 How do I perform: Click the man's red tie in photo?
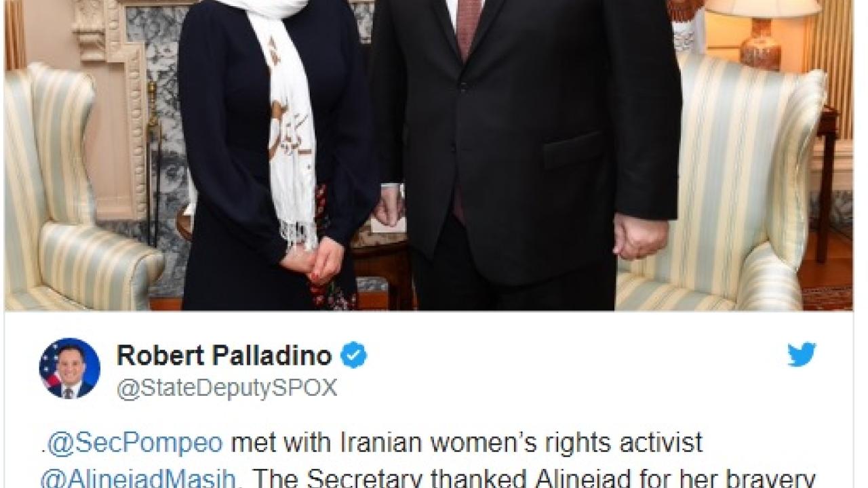click(x=469, y=27)
